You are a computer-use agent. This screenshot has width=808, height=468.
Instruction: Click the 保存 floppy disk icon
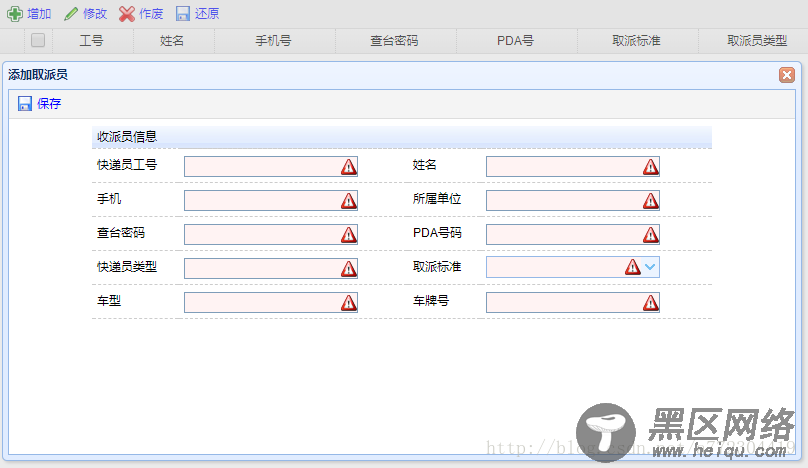(25, 104)
